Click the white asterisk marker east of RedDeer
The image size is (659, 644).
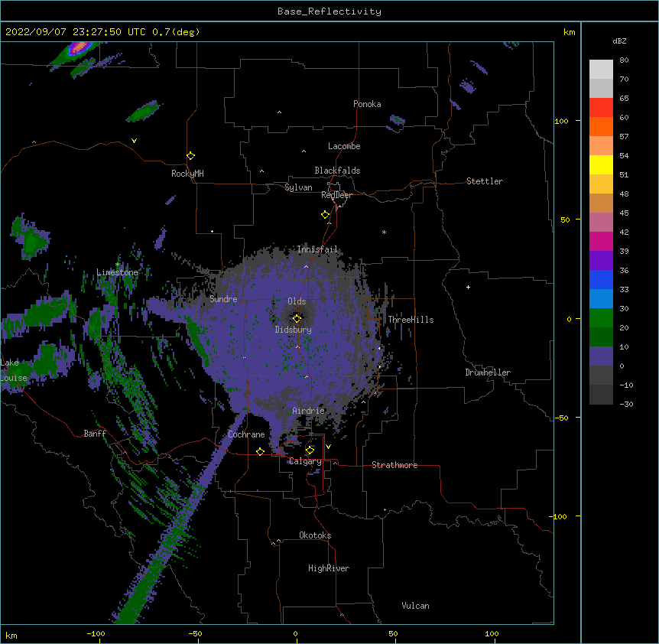(x=384, y=232)
